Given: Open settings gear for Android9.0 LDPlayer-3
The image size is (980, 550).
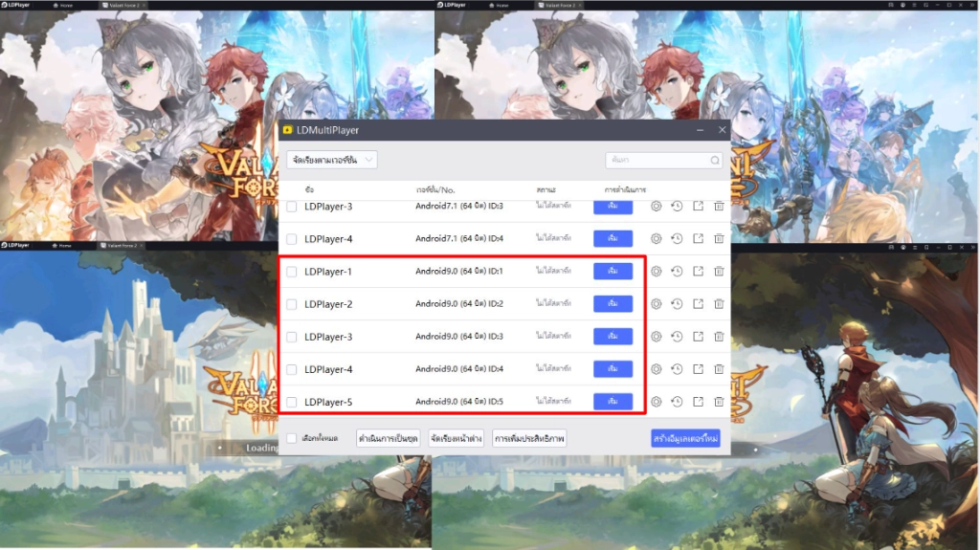Looking at the screenshot, I should pyautogui.click(x=656, y=337).
